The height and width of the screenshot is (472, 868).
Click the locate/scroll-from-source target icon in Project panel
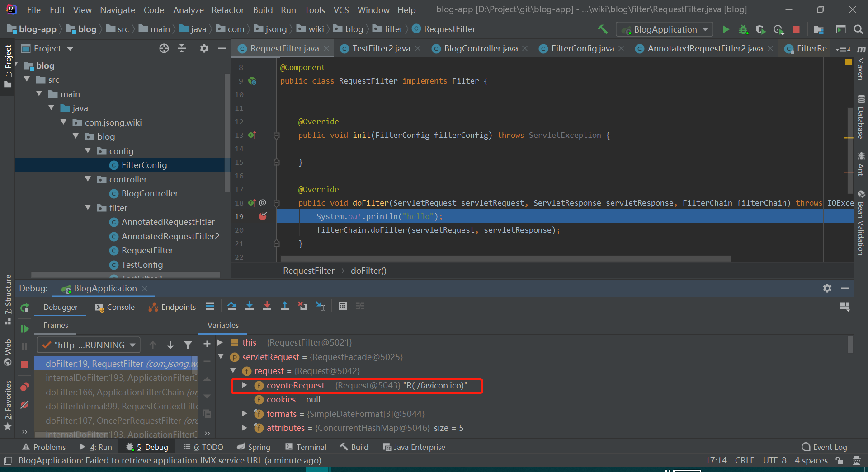164,48
